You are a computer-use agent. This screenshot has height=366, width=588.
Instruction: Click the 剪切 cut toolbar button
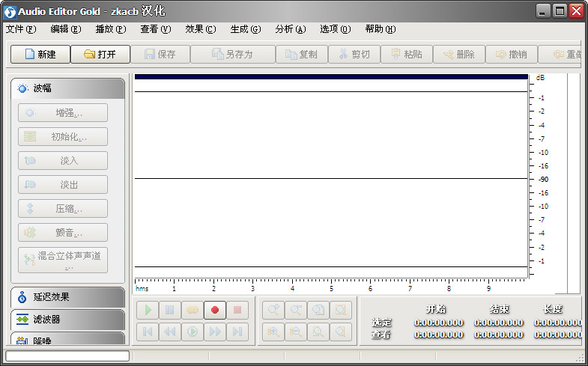pyautogui.click(x=354, y=55)
